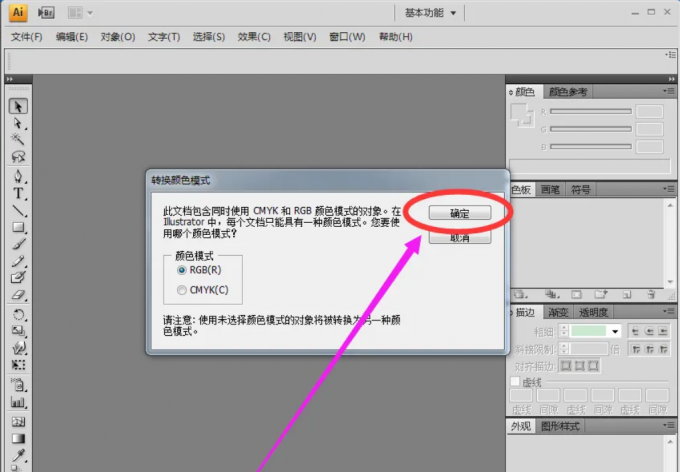Select the Column Graph tool
The width and height of the screenshot is (680, 472).
coord(18,402)
